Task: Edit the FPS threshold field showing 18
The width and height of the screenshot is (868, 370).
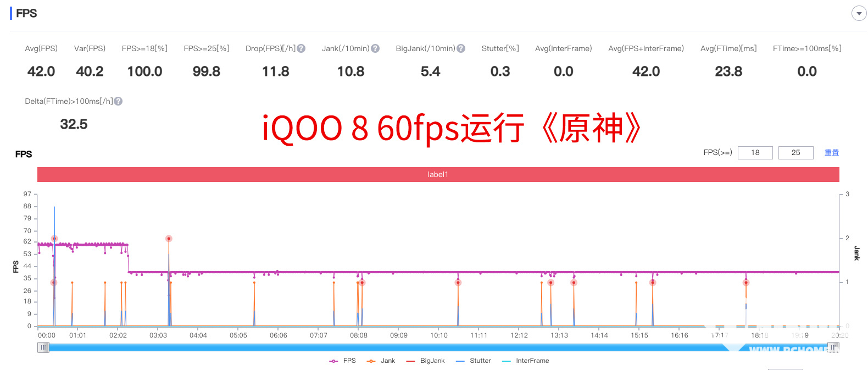Action: click(755, 152)
